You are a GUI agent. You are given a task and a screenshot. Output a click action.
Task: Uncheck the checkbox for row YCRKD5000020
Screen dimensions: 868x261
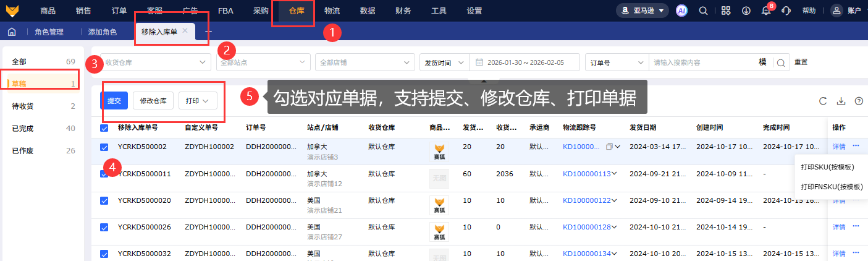click(104, 200)
